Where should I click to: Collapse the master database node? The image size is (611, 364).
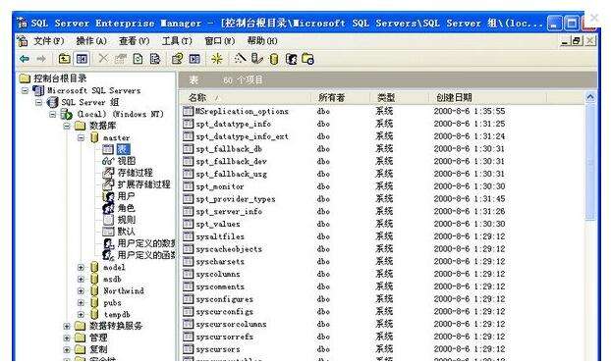[x=81, y=137]
